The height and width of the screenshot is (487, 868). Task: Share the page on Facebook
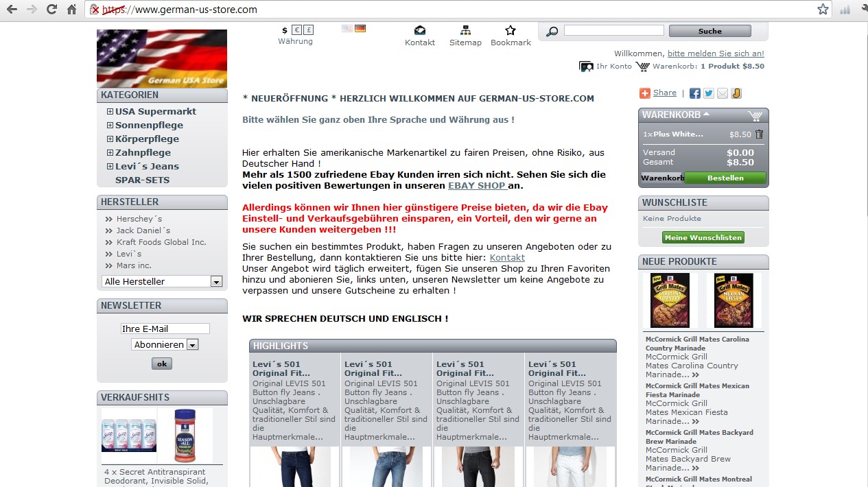(695, 93)
